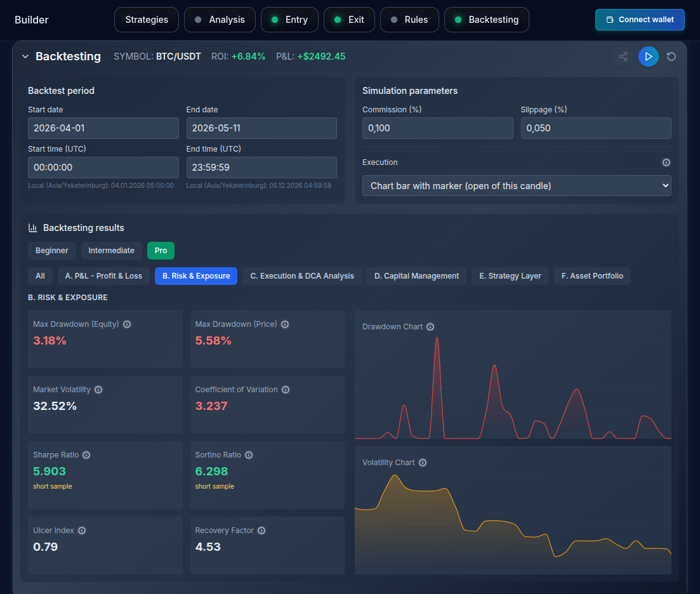Click Coefficient of Variation info icon
700x594 pixels.
[286, 390]
